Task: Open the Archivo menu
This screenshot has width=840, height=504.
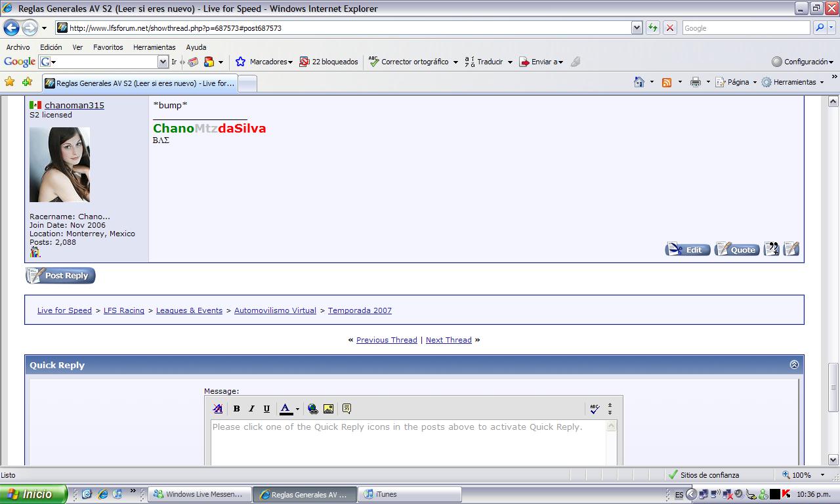Action: [18, 47]
